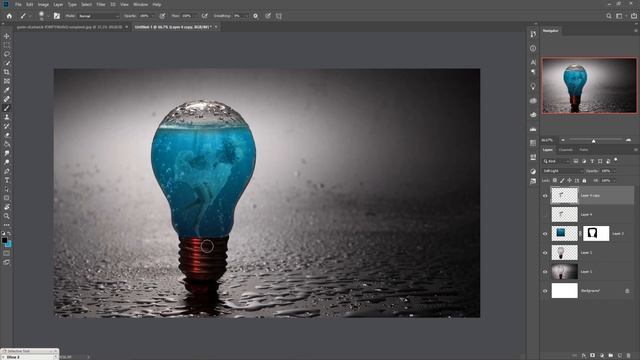Open the layer filter Kind dropdown
640x360 pixels.
click(556, 161)
